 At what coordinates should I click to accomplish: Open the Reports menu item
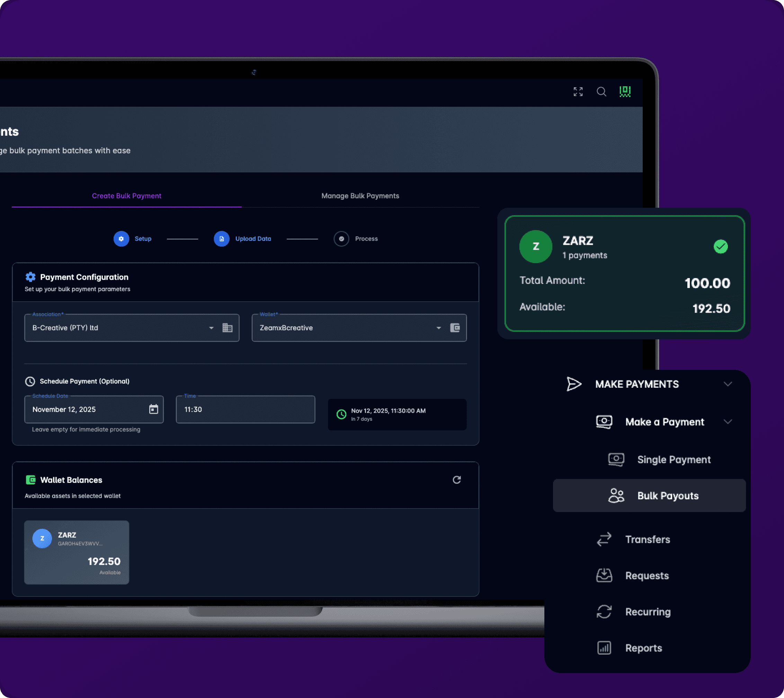click(643, 648)
